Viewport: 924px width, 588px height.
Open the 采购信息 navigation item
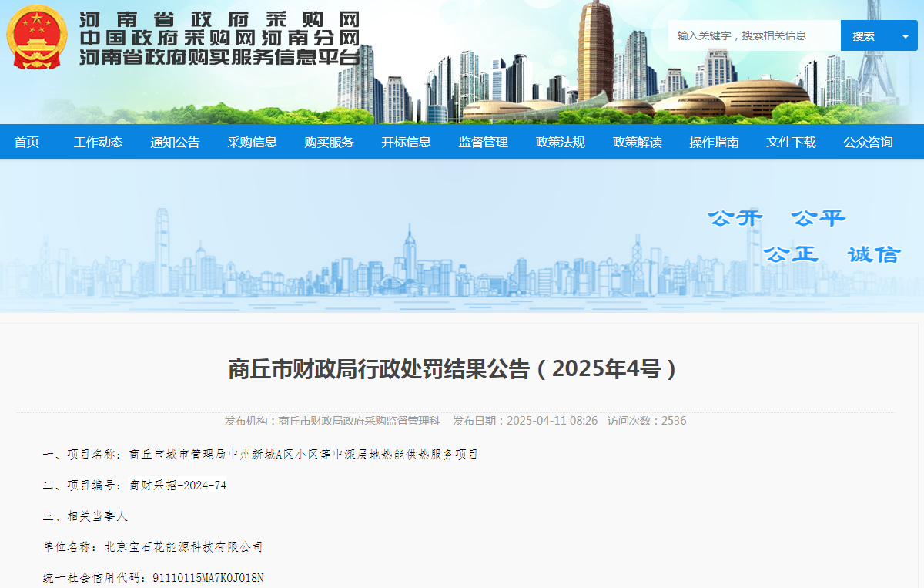(252, 142)
